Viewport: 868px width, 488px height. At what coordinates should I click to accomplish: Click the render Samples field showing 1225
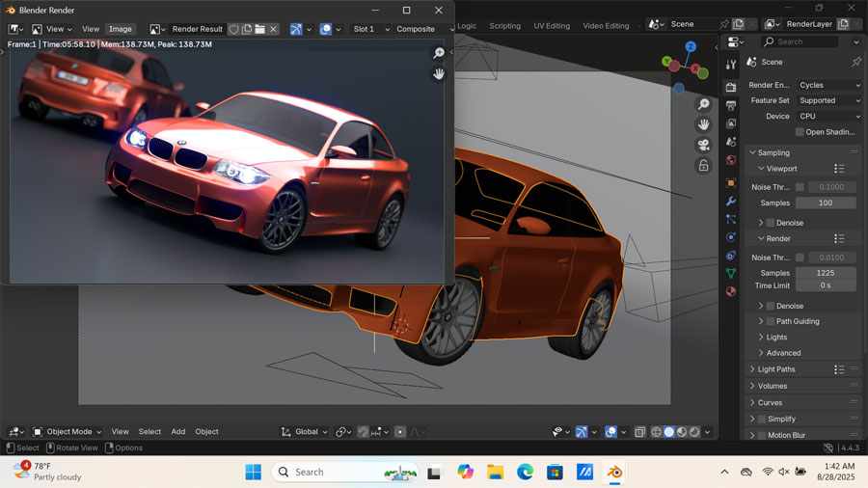825,273
